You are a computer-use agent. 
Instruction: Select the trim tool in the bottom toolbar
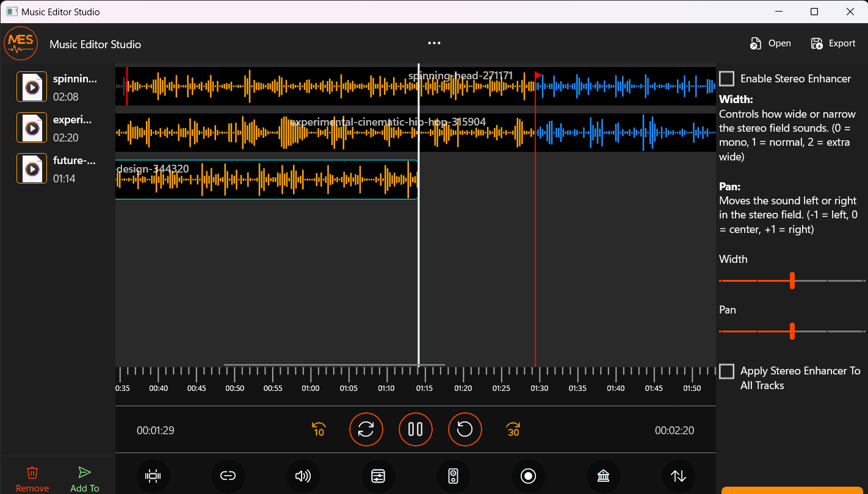coord(153,476)
